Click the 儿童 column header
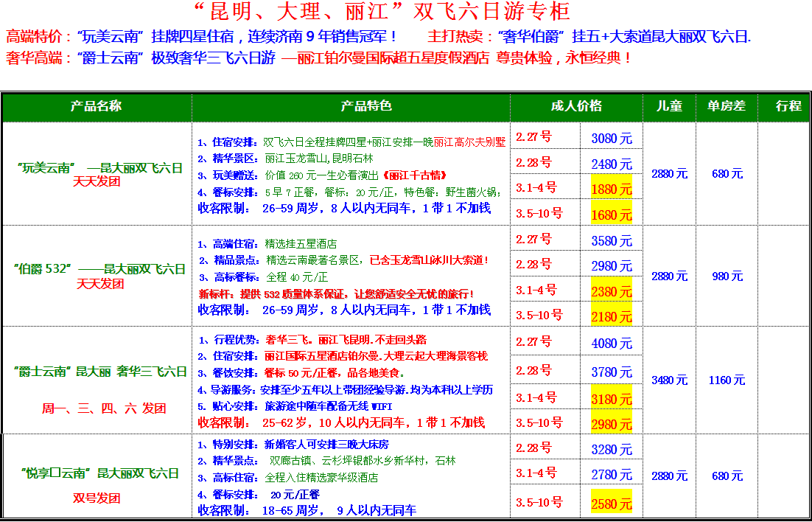This screenshot has height=522, width=812. [x=669, y=106]
